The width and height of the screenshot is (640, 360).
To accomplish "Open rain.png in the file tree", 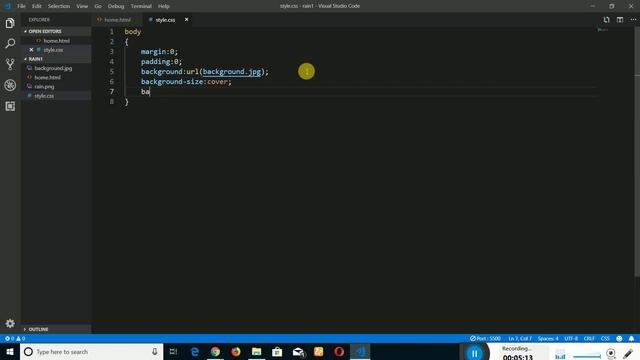I will tap(56, 87).
